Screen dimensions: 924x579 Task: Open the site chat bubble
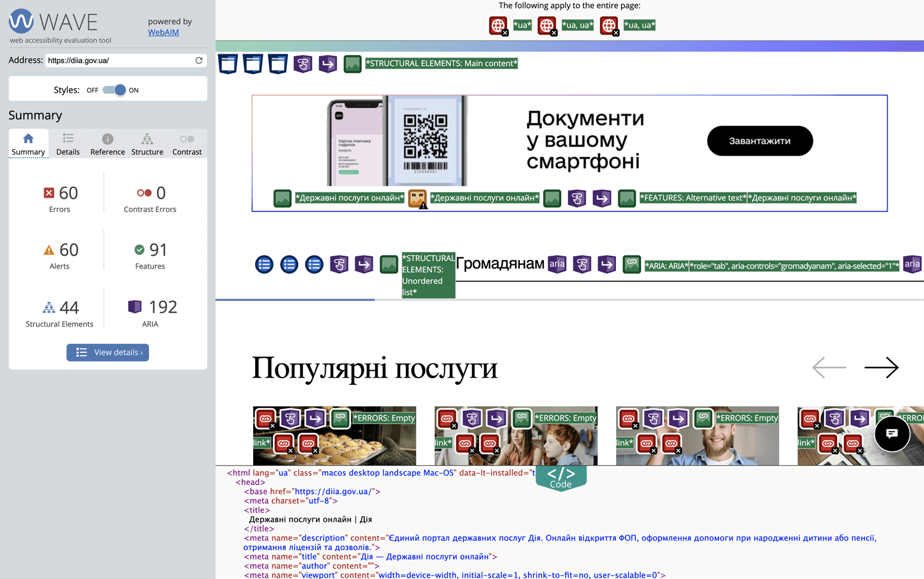point(891,434)
